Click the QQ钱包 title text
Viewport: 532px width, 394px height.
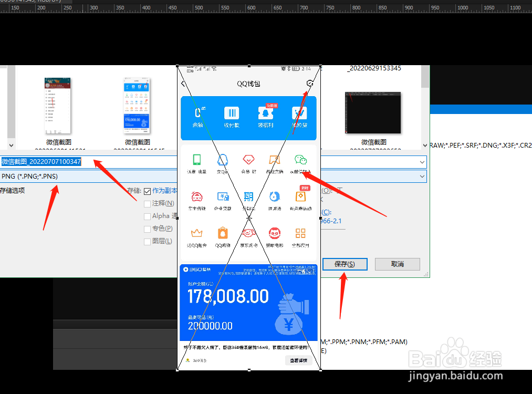coord(249,84)
